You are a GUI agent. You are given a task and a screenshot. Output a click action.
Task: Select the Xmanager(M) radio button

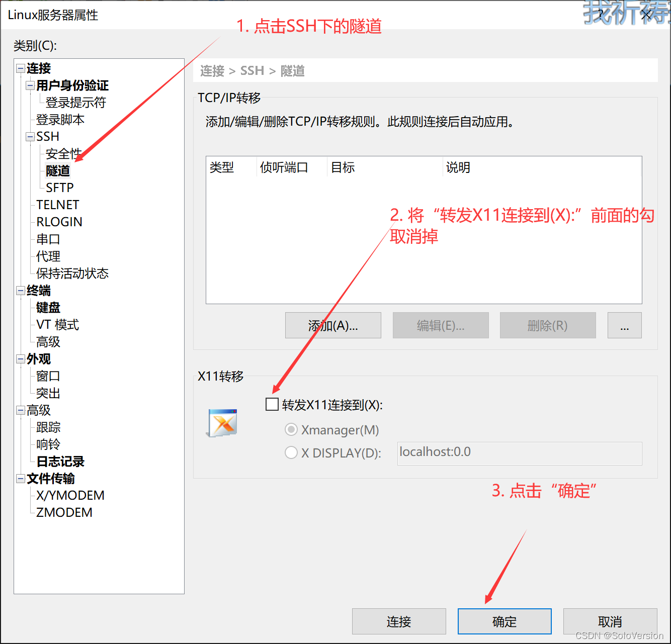[291, 429]
